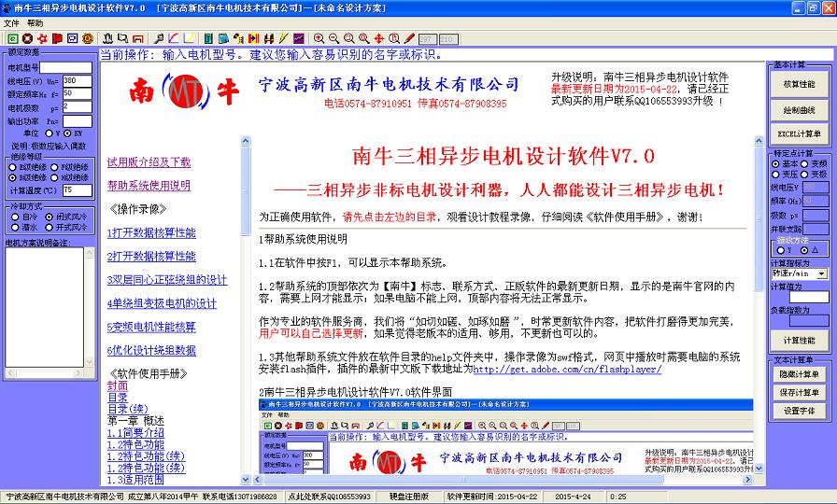Click the yellow lightning bolt icon
Viewport: 837px width, 504px height.
point(283,38)
